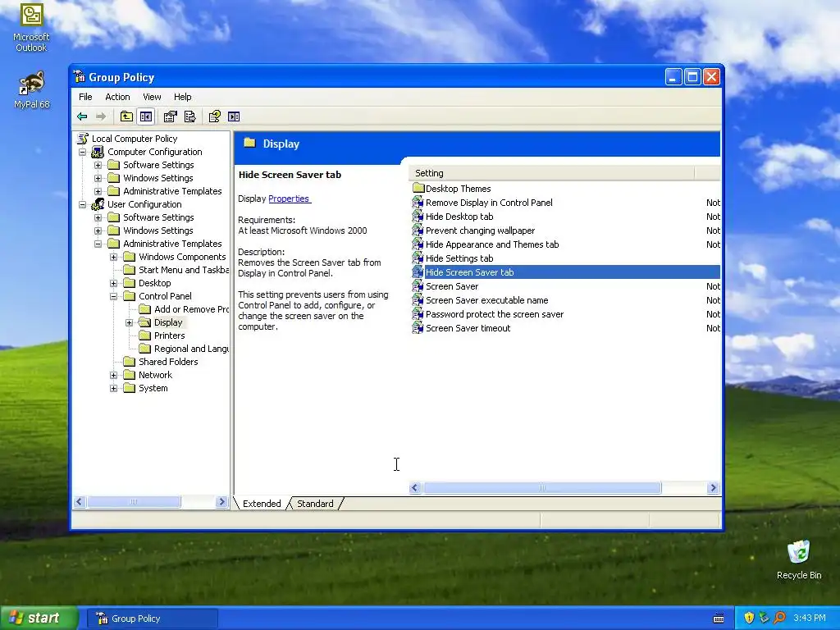Select the Add or Remove Programs tree folder
Screen dimensions: 840x630
point(184,309)
